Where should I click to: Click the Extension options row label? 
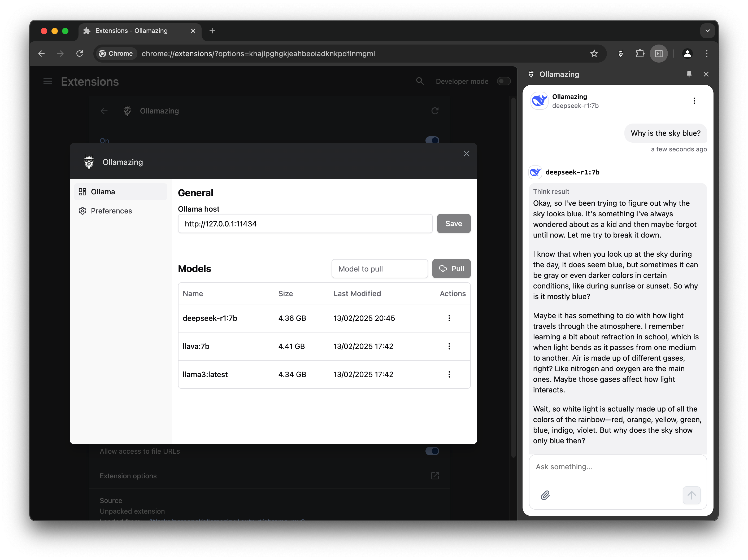(x=128, y=476)
